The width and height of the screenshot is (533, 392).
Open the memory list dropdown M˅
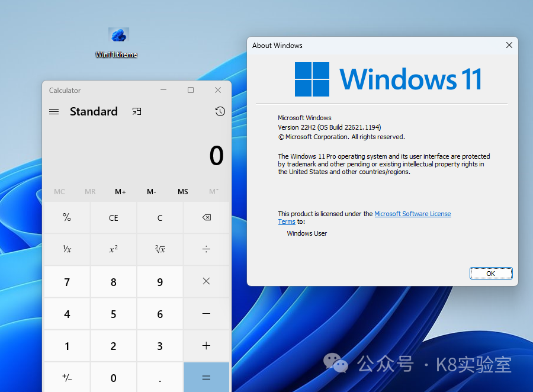tap(214, 192)
